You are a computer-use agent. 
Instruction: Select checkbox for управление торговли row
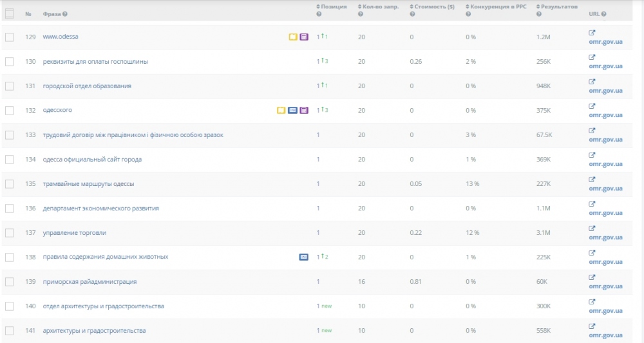tap(9, 233)
